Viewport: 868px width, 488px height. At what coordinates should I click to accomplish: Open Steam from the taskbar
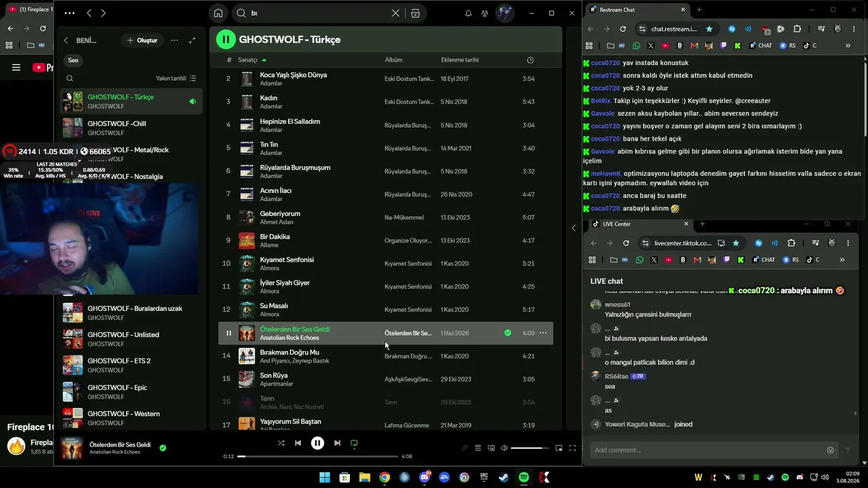tap(504, 477)
